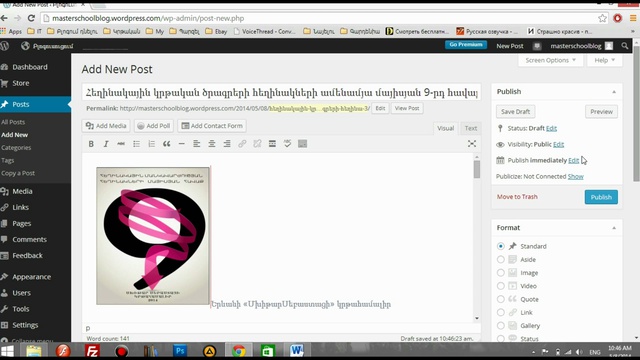Screen dimensions: 640x360
Task: Preview the post
Action: point(601,111)
